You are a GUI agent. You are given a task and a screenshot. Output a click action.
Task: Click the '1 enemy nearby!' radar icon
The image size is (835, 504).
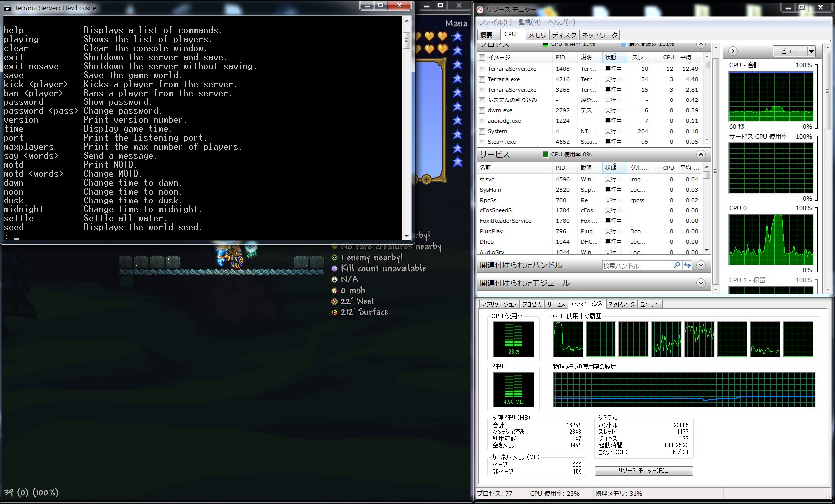point(334,258)
